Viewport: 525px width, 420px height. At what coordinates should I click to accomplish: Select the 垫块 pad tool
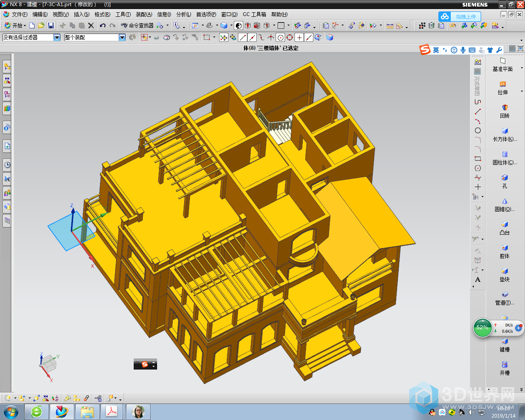pyautogui.click(x=504, y=275)
